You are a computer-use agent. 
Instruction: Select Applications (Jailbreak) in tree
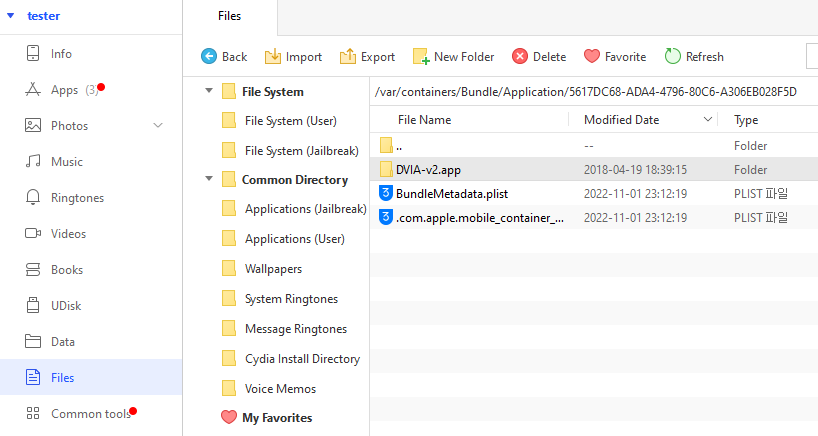[x=306, y=209]
